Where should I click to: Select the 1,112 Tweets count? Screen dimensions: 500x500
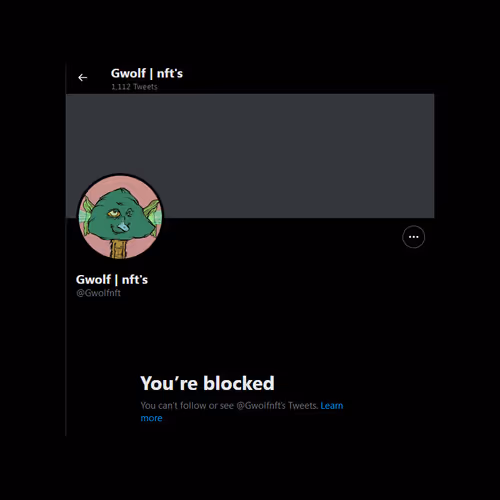tap(134, 87)
